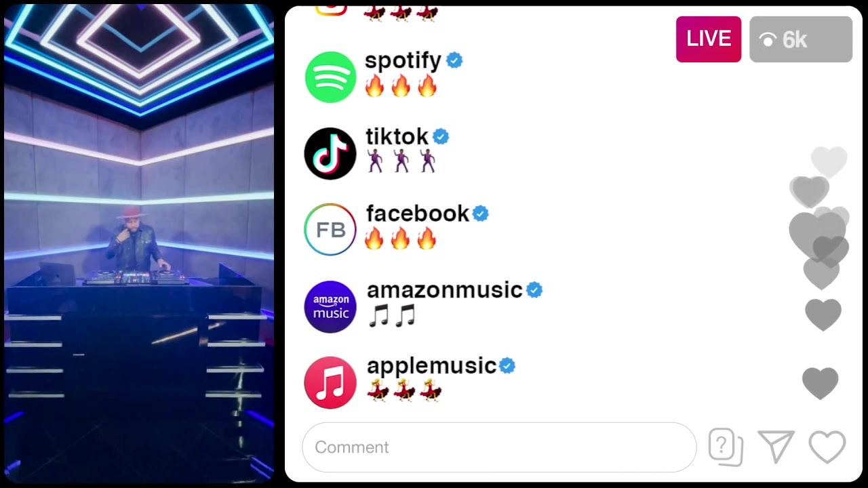Tap the question mark Q&A icon
Screen dimensions: 868x488
pos(726,447)
